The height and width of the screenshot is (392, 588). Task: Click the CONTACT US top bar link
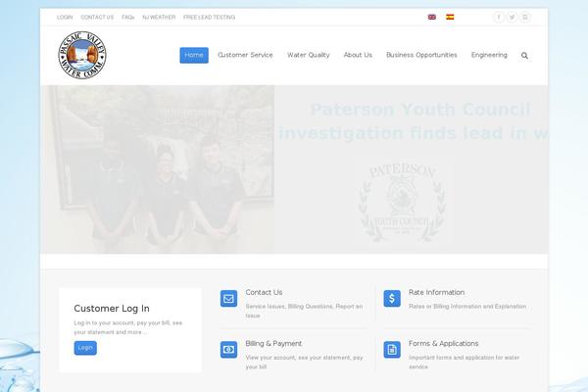click(x=97, y=18)
